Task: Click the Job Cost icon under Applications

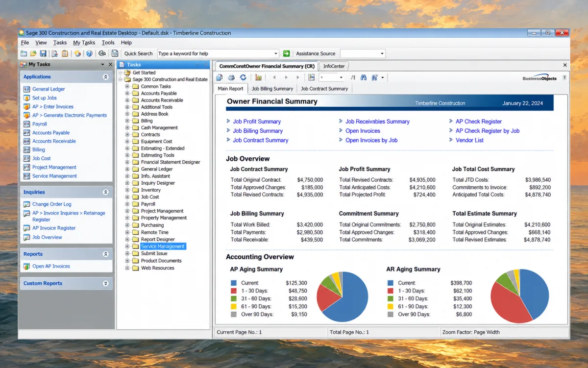Action: pos(27,159)
